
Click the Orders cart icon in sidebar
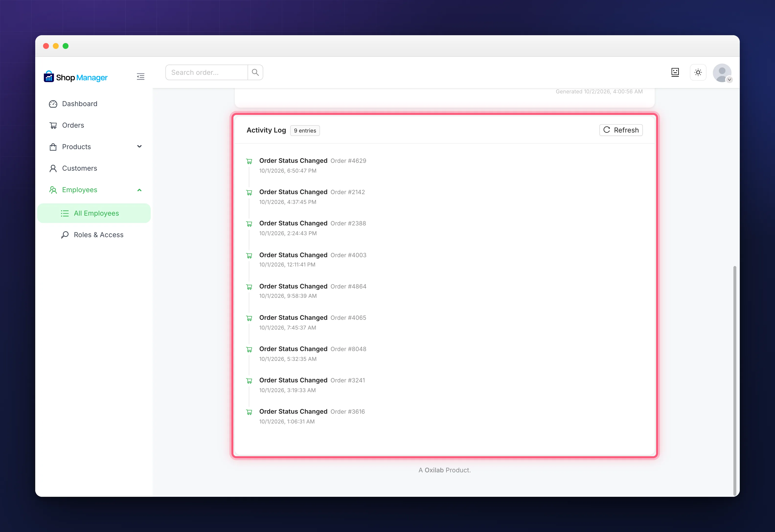click(53, 125)
